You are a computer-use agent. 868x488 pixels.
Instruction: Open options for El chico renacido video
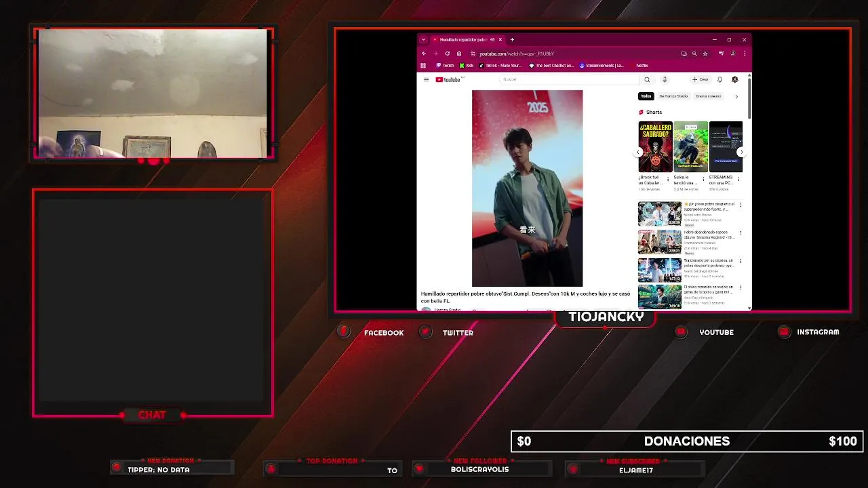[741, 287]
